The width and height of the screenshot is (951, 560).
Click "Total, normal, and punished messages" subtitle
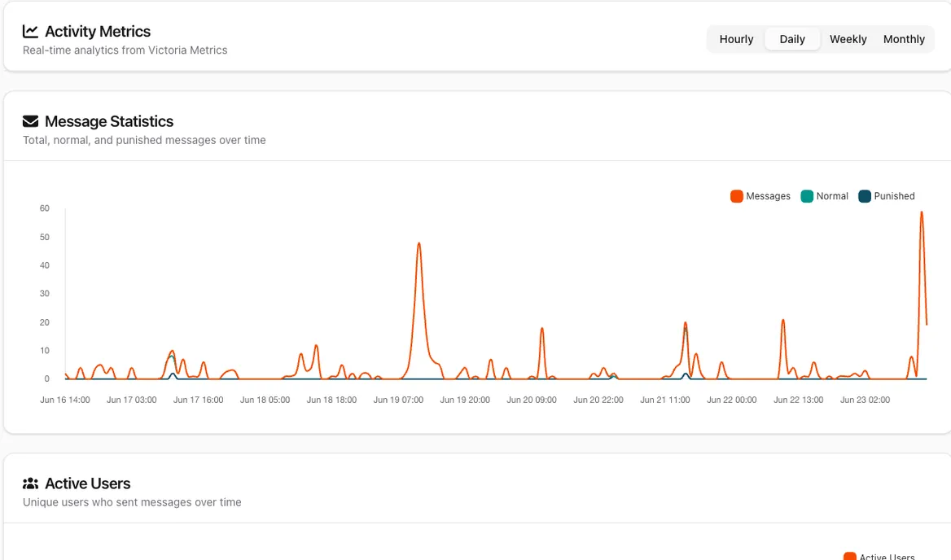click(x=144, y=140)
